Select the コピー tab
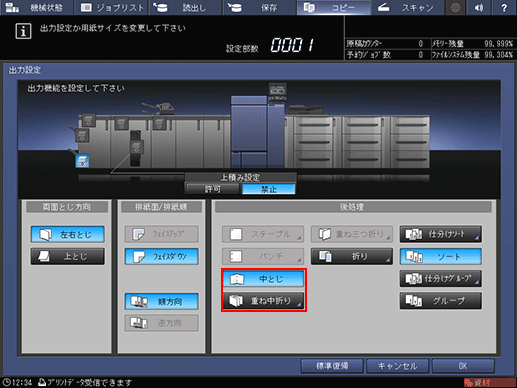 [x=333, y=7]
